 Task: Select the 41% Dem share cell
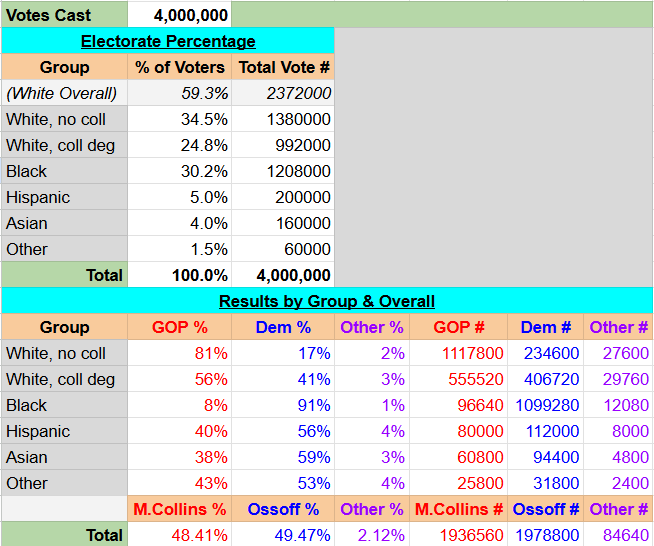pyautogui.click(x=283, y=379)
